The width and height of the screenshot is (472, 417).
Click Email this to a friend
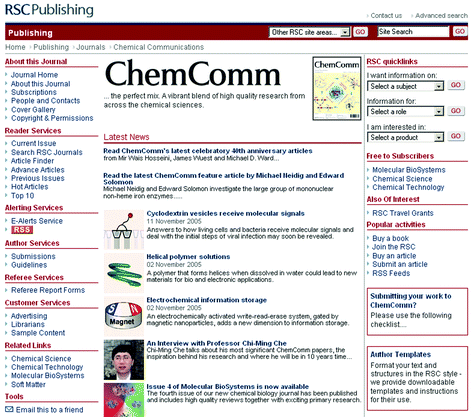click(x=49, y=410)
